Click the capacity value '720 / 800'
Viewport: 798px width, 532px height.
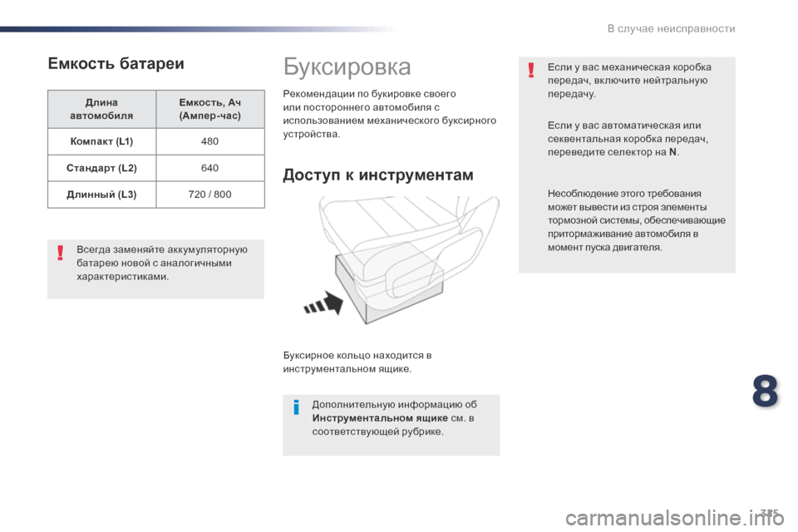point(210,195)
